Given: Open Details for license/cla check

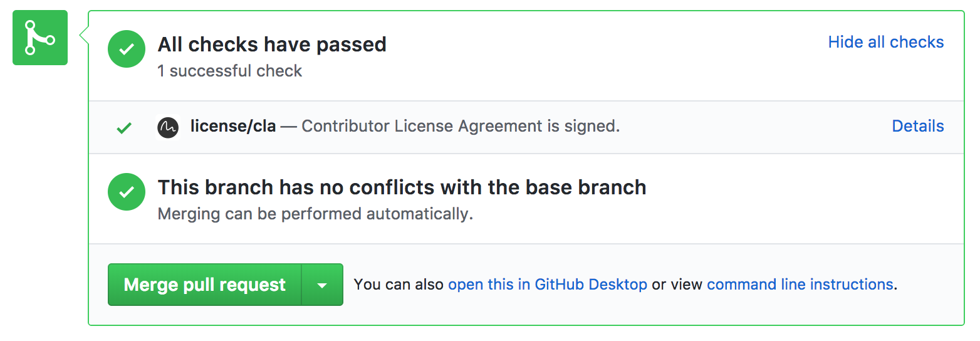Looking at the screenshot, I should click(x=917, y=126).
